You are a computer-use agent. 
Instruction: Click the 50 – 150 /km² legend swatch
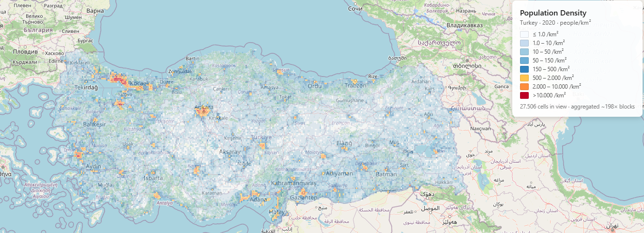524,61
